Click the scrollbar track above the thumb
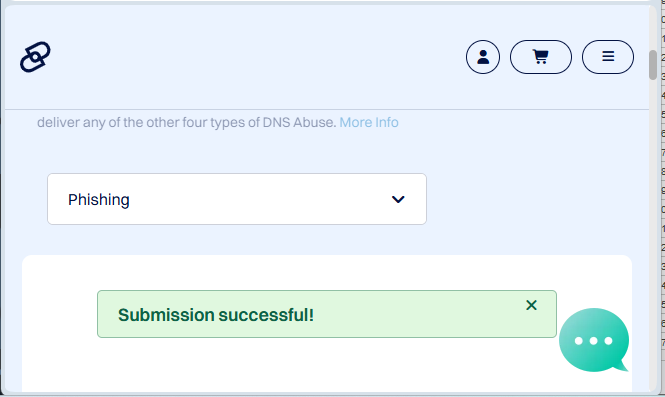The width and height of the screenshot is (665, 397). point(653,28)
